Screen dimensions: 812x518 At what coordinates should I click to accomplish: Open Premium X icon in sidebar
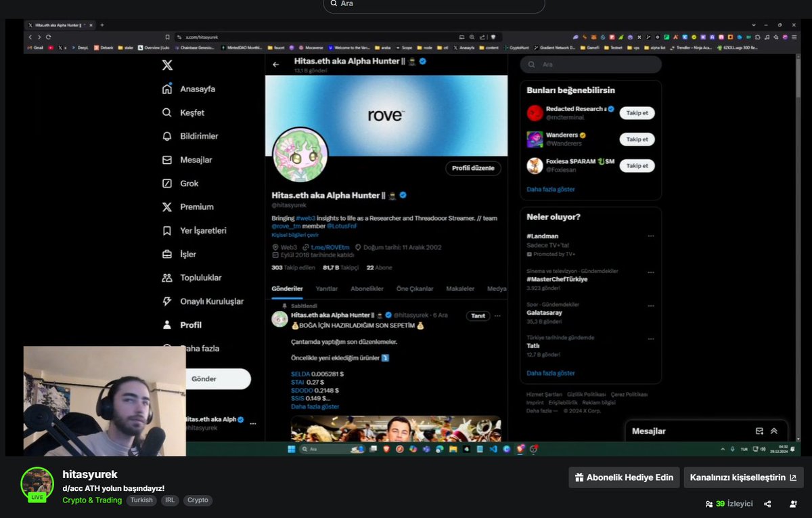(x=167, y=207)
